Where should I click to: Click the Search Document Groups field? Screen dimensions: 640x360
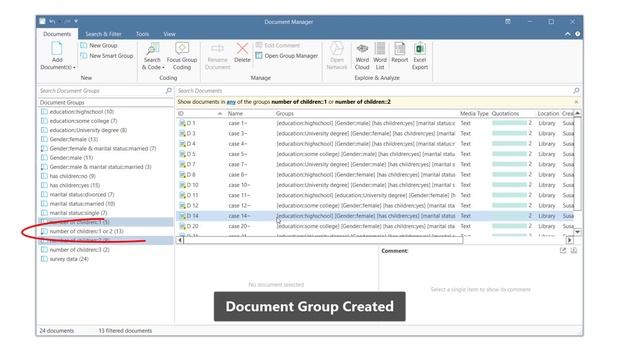(102, 91)
